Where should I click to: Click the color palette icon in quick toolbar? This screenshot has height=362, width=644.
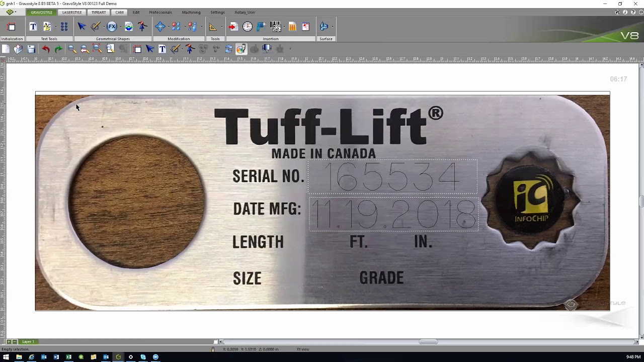[x=241, y=49]
